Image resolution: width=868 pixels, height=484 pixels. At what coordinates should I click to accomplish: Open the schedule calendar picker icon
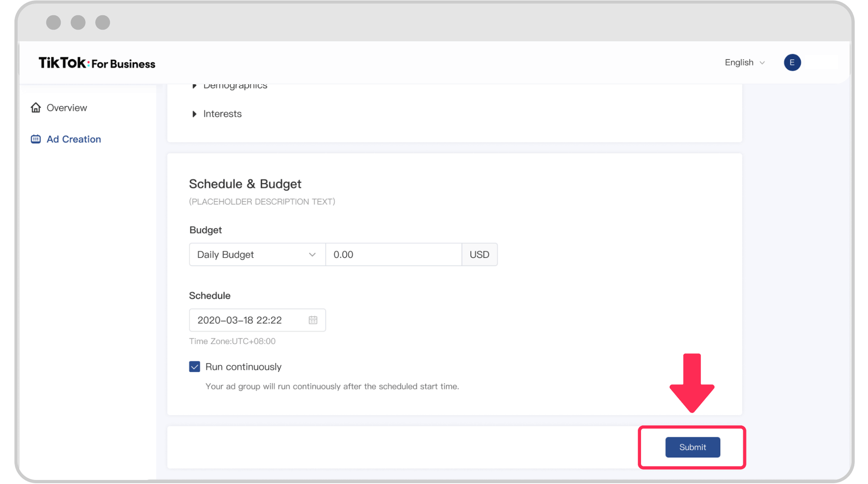pyautogui.click(x=313, y=320)
